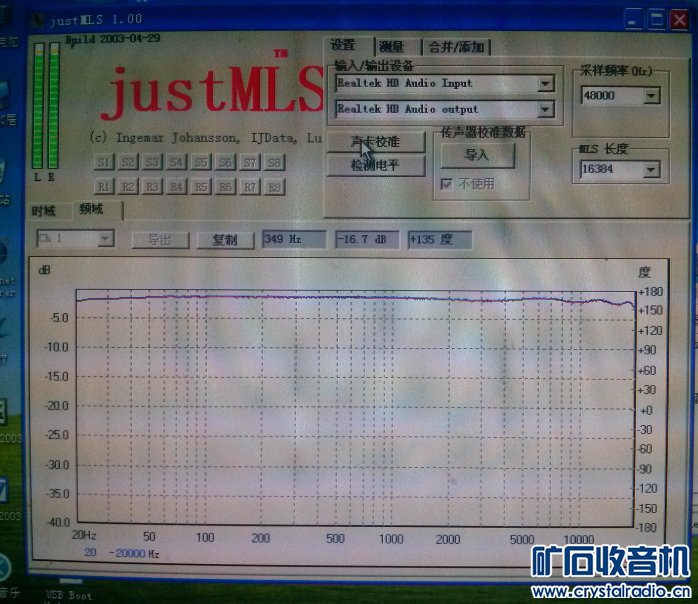Click the 检测电平 button
698x604 pixels.
pyautogui.click(x=375, y=166)
